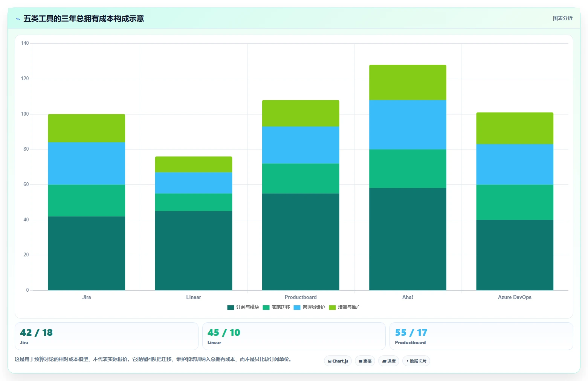Screen dimensions: 588x381
Task: Click Aha!'s dark teal 订阅与模块 bar segment
Action: tap(408, 239)
